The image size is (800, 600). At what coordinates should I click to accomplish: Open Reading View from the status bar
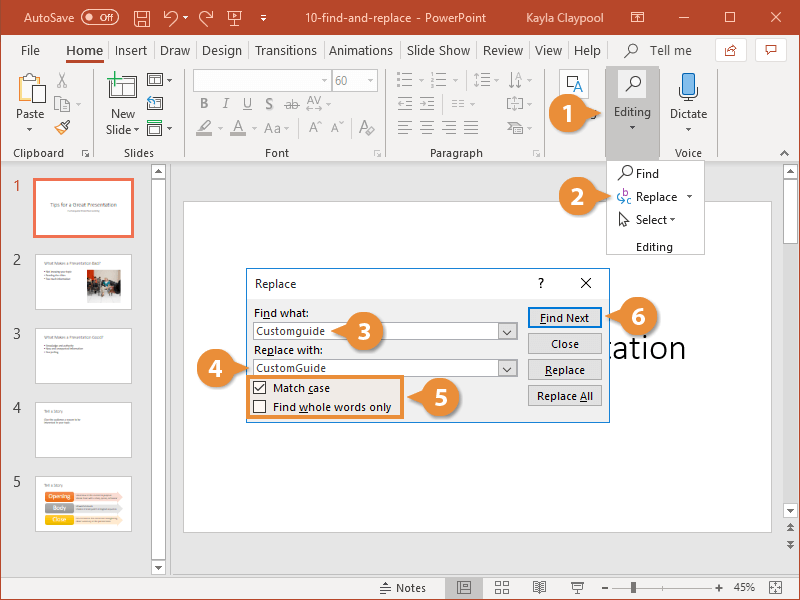click(x=540, y=587)
